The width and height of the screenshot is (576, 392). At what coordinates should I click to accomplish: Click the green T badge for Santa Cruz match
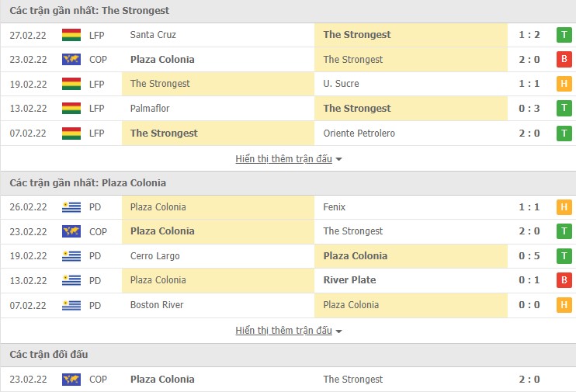click(x=564, y=35)
